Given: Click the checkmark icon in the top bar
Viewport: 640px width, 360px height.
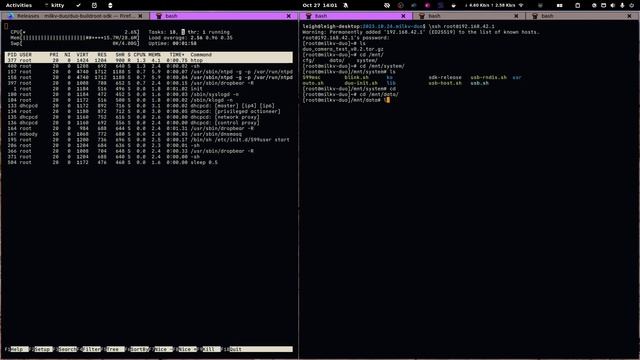Looking at the screenshot, I should pyautogui.click(x=78, y=5).
